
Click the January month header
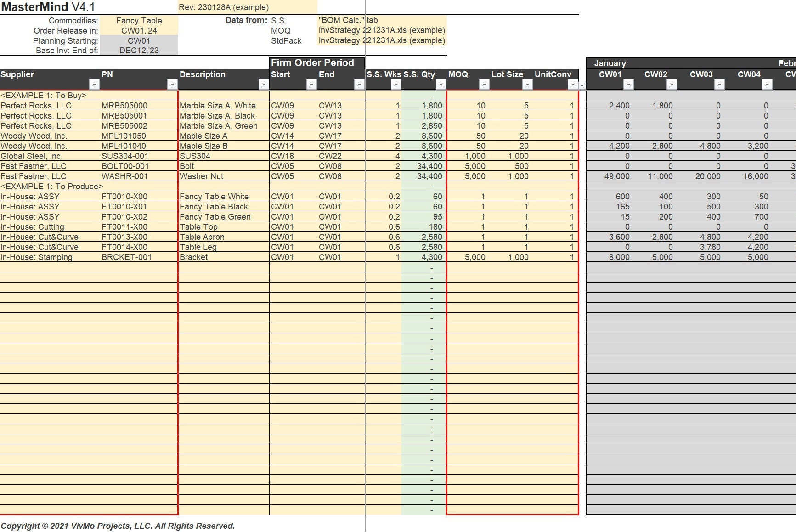[x=610, y=63]
